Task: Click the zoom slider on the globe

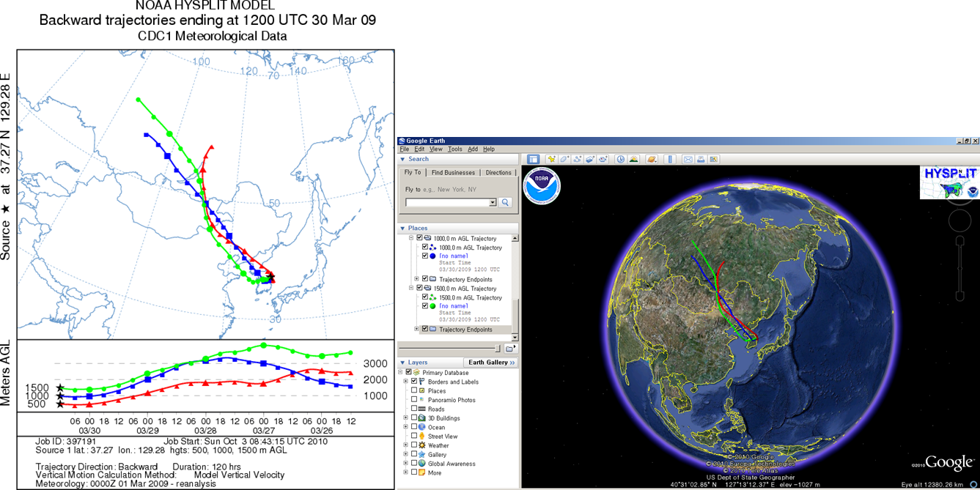Action: tap(959, 268)
